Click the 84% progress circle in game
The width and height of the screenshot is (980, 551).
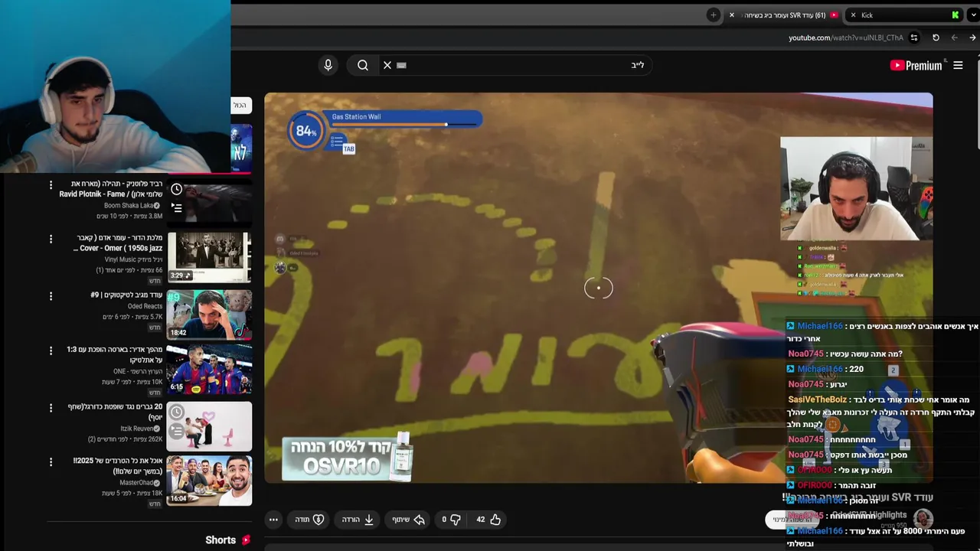click(306, 131)
